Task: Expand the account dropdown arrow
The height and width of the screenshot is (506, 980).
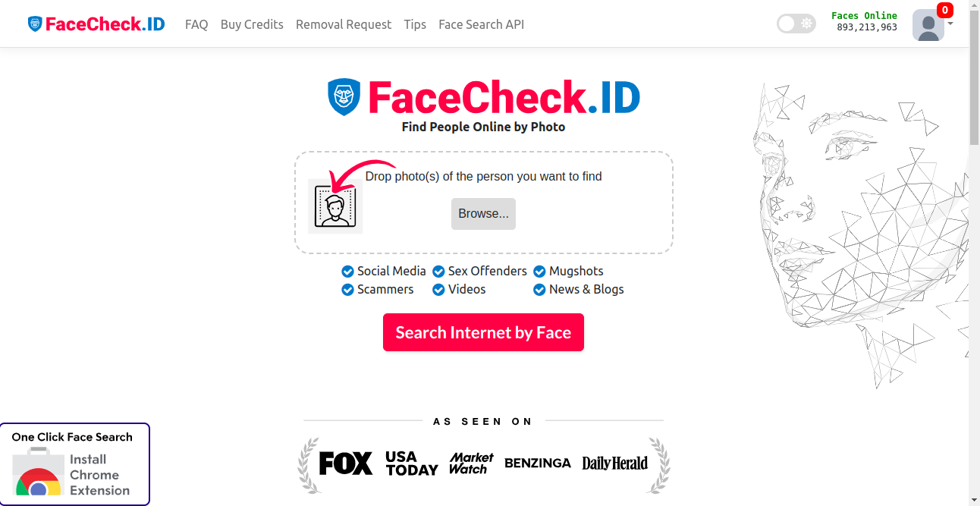Action: (x=950, y=24)
